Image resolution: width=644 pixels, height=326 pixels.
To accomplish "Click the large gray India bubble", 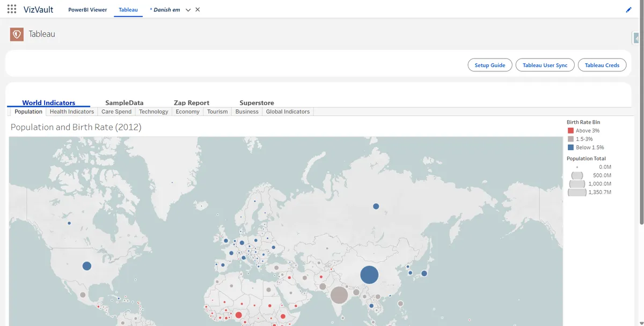I will tap(339, 295).
